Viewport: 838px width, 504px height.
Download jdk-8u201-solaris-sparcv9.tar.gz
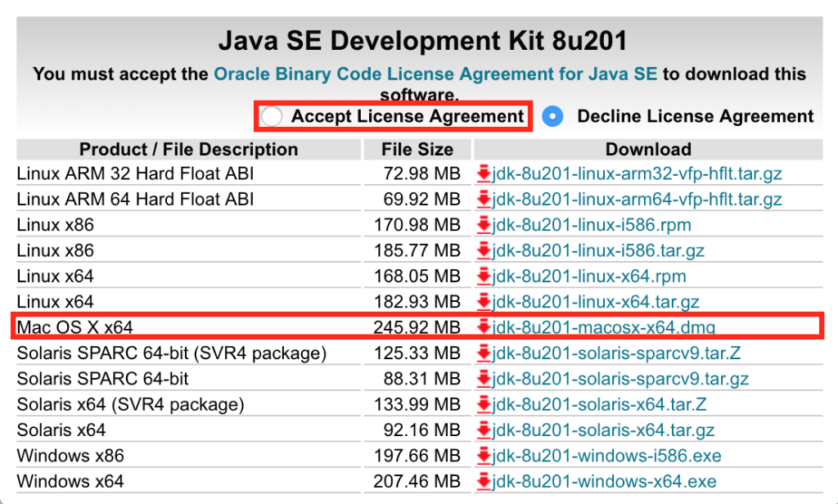(620, 379)
